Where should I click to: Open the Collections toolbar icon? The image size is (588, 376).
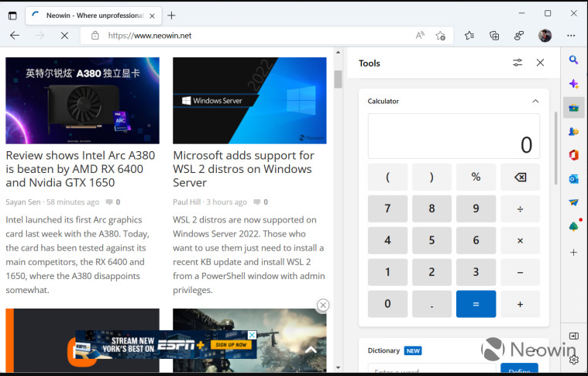[x=494, y=36]
